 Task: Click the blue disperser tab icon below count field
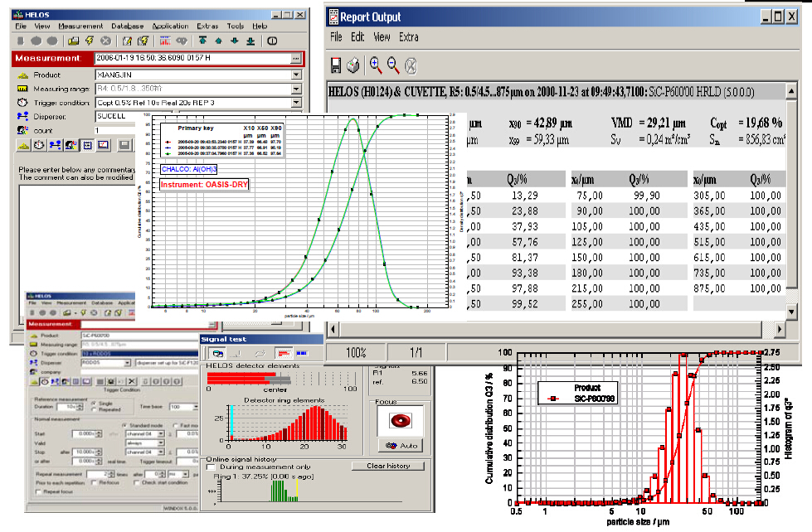coord(55,145)
